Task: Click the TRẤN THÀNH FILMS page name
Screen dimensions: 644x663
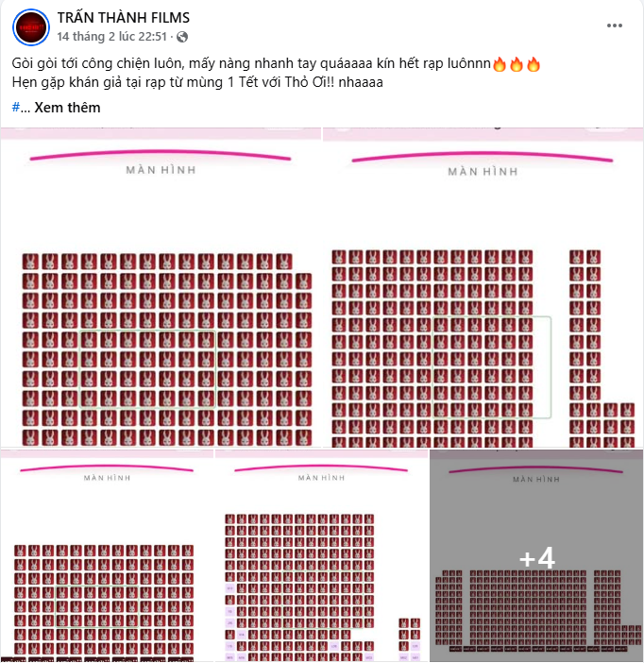Action: pyautogui.click(x=124, y=18)
